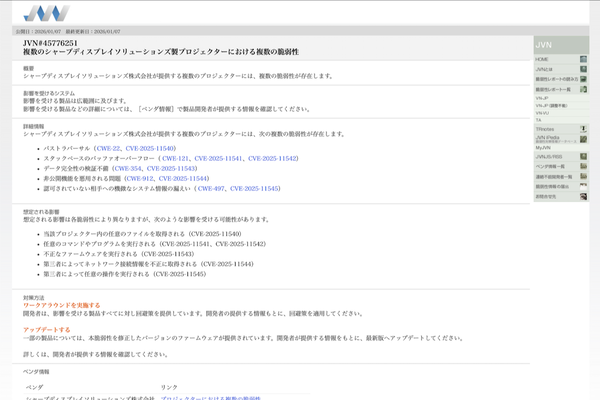Open 脆弱性情報の届出 in the sidebar

552,186
